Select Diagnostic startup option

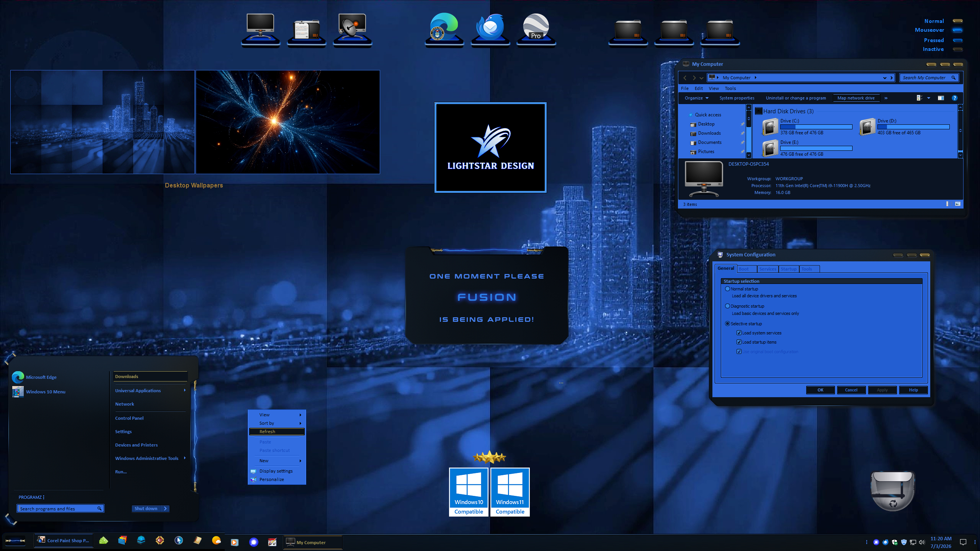click(727, 306)
